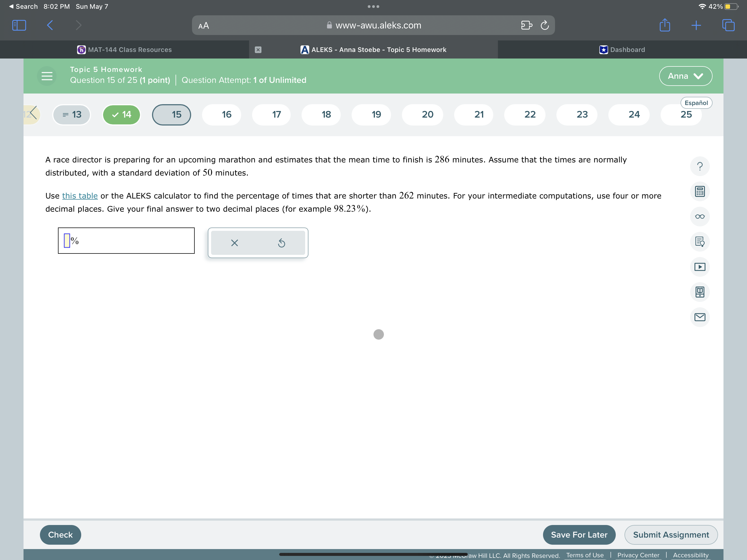Click the 'this table' link
747x560 pixels.
[x=80, y=196]
